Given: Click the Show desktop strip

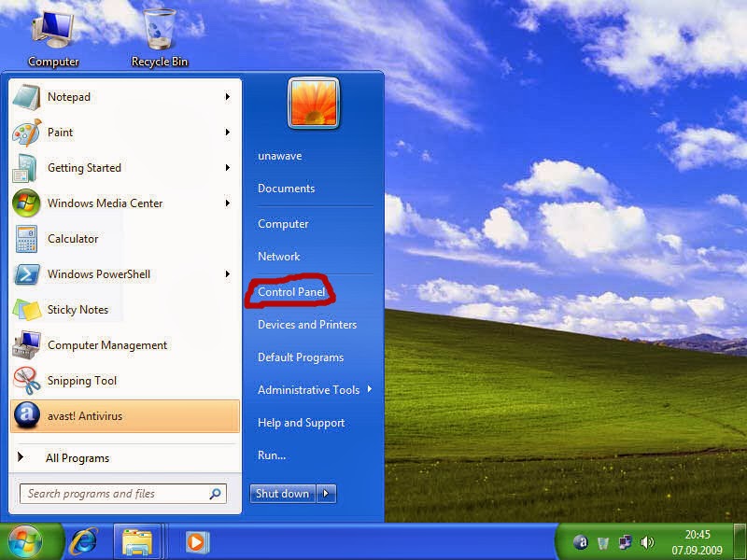Looking at the screenshot, I should click(740, 541).
